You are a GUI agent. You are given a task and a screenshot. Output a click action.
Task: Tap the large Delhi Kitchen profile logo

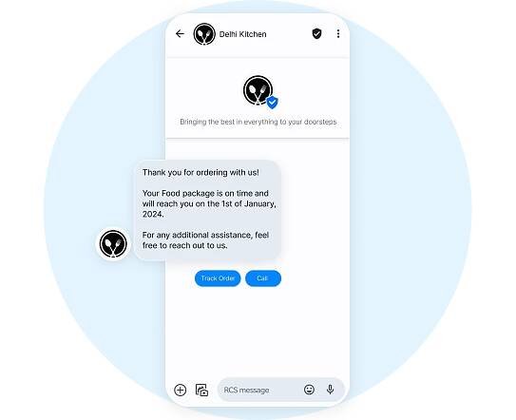(x=258, y=90)
